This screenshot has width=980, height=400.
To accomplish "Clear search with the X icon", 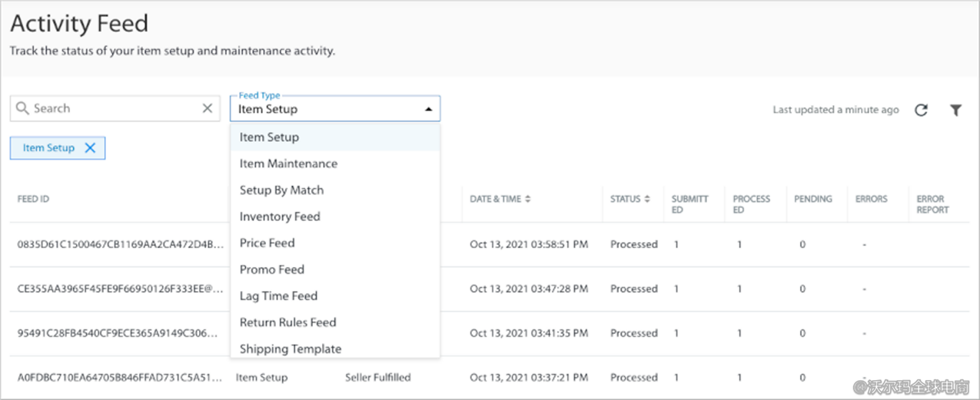I will [207, 108].
